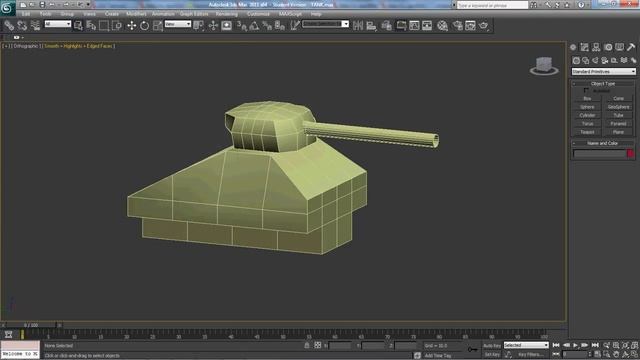The height and width of the screenshot is (360, 640).
Task: Open Rendered Frame Window icon
Action: pyautogui.click(x=470, y=26)
